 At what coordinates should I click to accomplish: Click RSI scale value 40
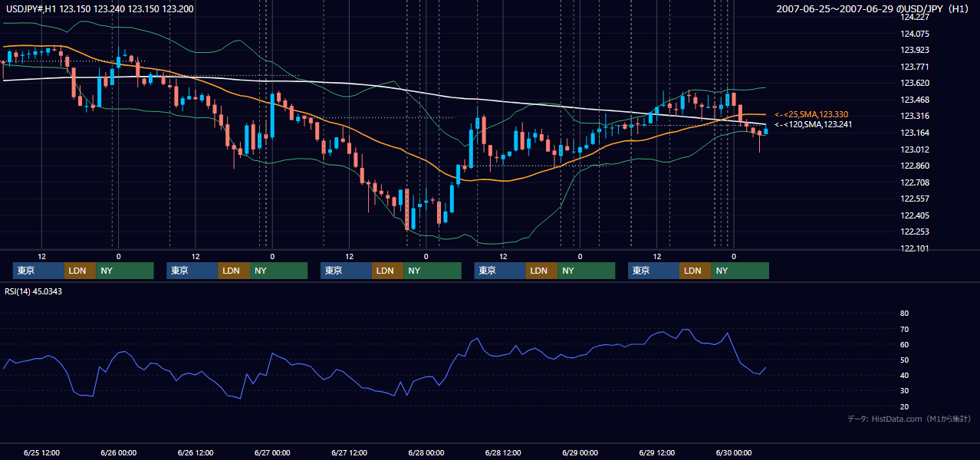click(904, 375)
